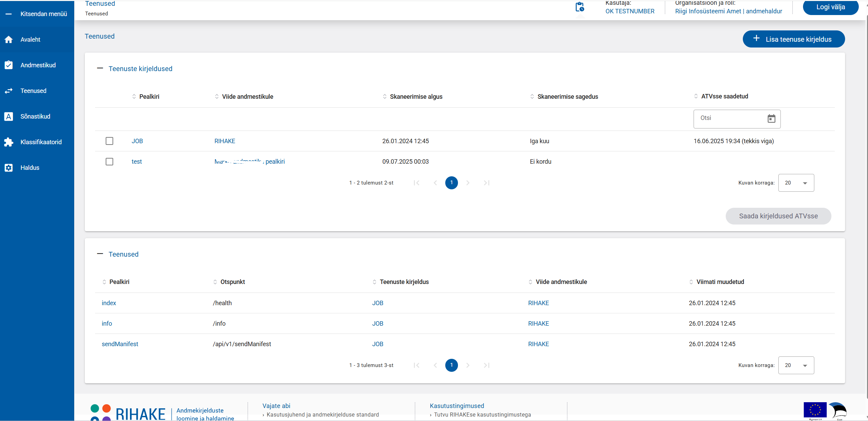Click the Avaleht home icon in sidebar

coord(9,40)
